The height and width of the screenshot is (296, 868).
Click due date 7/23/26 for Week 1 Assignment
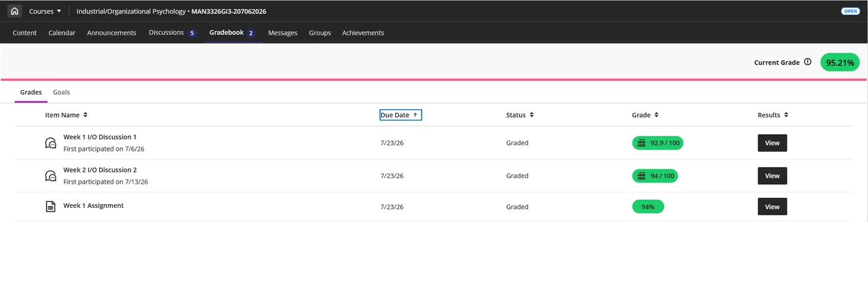point(392,207)
